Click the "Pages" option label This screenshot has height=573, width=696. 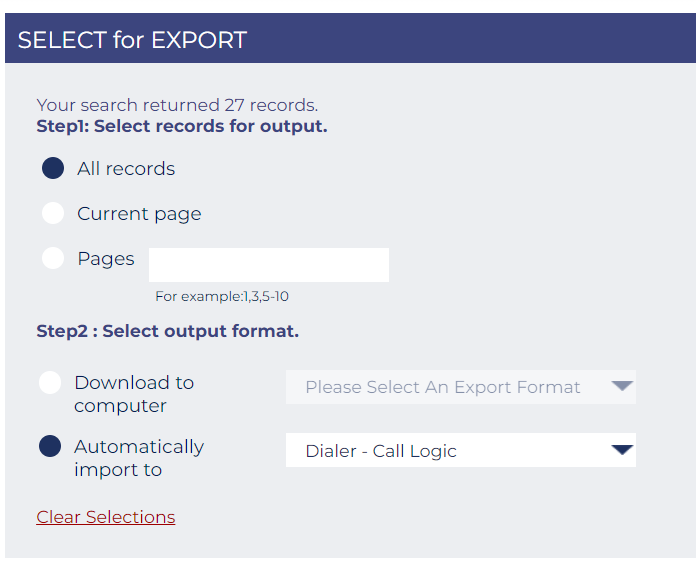pos(105,259)
